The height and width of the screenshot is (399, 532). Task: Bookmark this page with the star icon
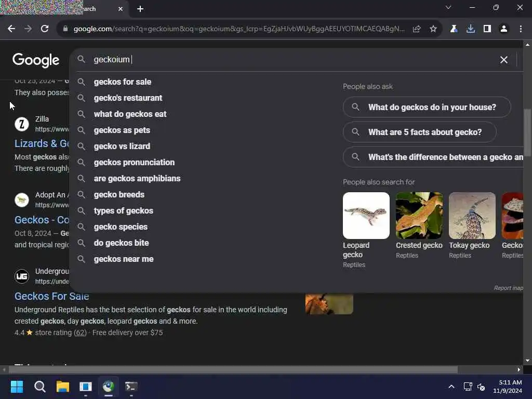click(433, 29)
